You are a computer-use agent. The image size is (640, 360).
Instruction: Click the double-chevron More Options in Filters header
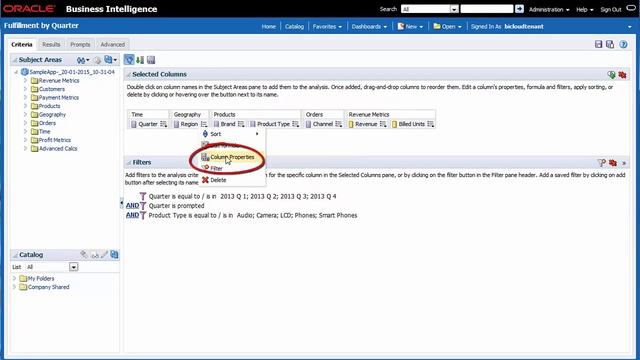(624, 163)
